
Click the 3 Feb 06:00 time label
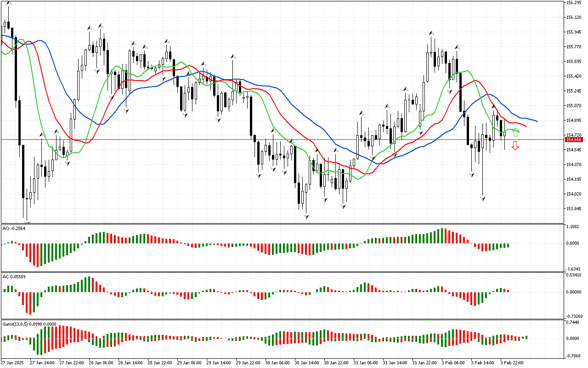pos(452,363)
